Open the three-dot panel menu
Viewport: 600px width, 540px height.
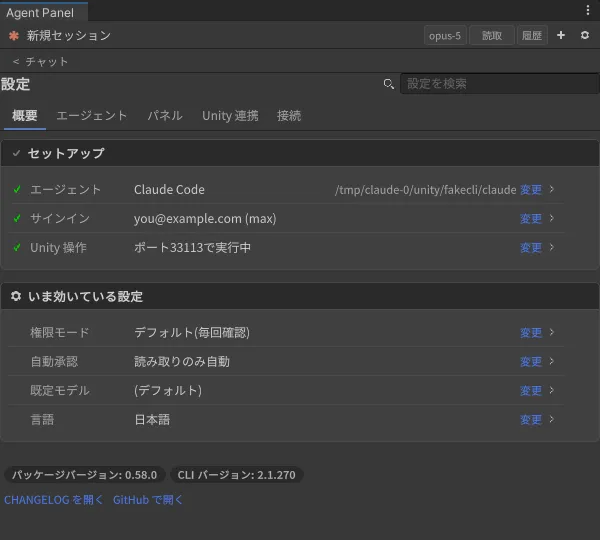(588, 10)
